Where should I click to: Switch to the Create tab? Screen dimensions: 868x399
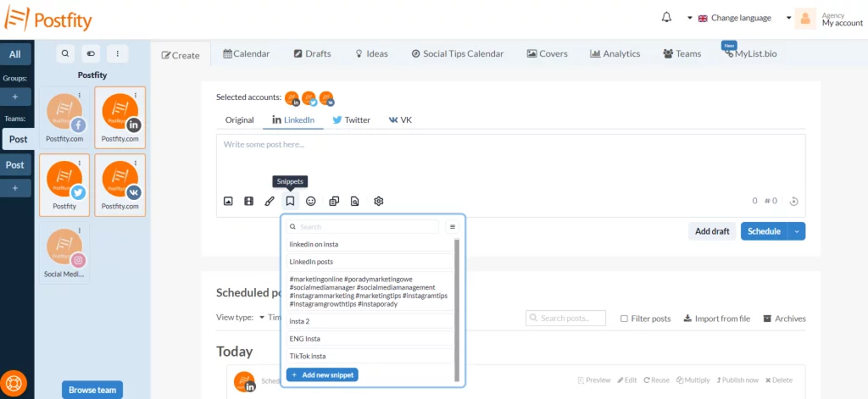pyautogui.click(x=181, y=55)
